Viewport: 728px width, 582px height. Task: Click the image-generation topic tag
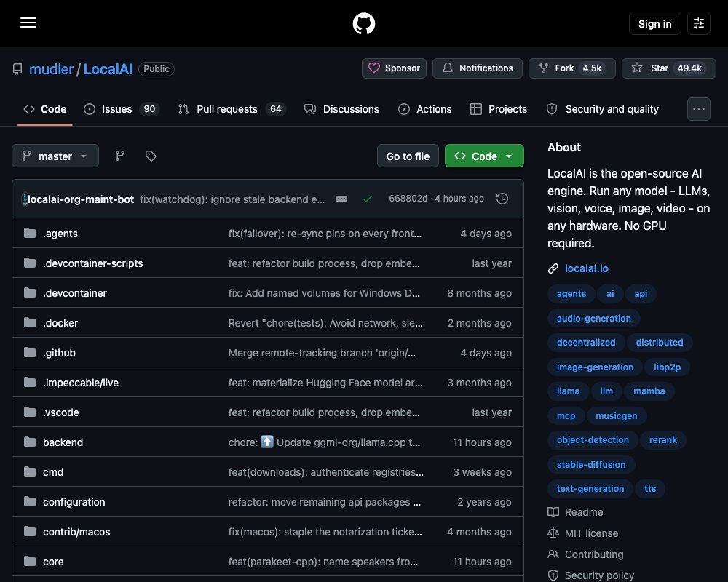(595, 367)
